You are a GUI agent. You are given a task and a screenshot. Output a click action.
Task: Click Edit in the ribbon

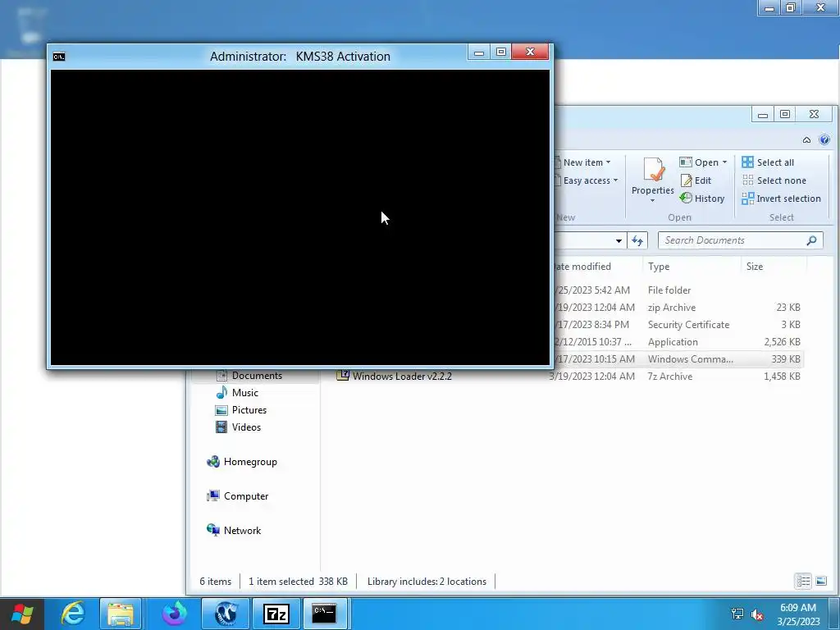(696, 180)
